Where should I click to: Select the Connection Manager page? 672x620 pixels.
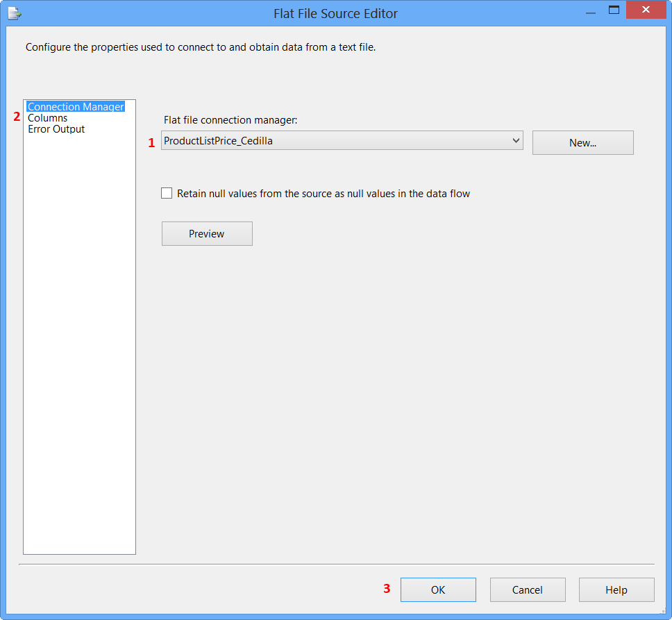tap(76, 107)
